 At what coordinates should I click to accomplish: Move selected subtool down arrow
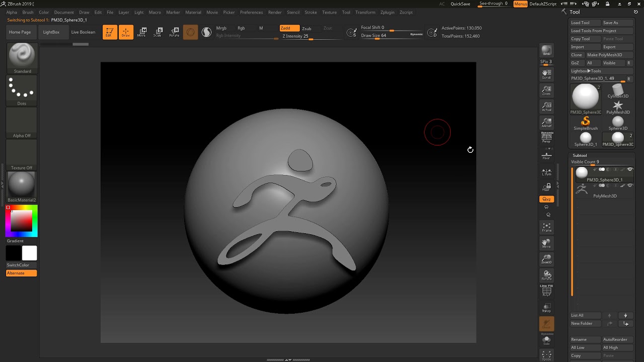(x=625, y=315)
